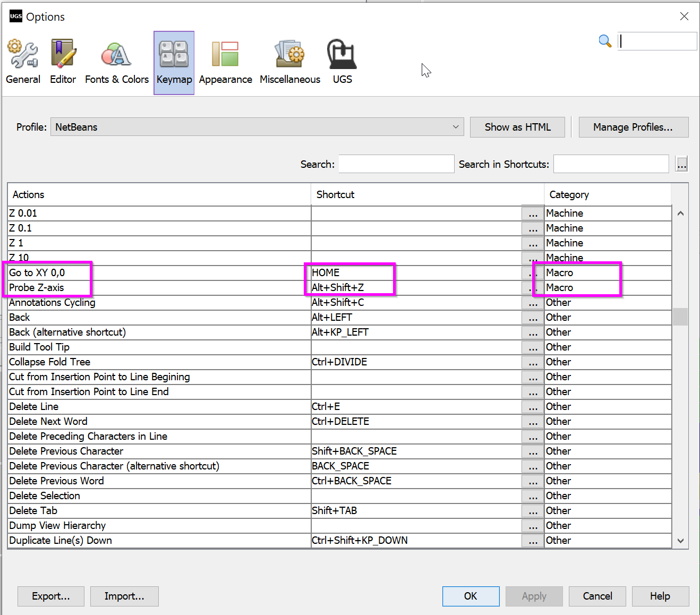Open the Editor options category
700x615 pixels.
point(63,62)
